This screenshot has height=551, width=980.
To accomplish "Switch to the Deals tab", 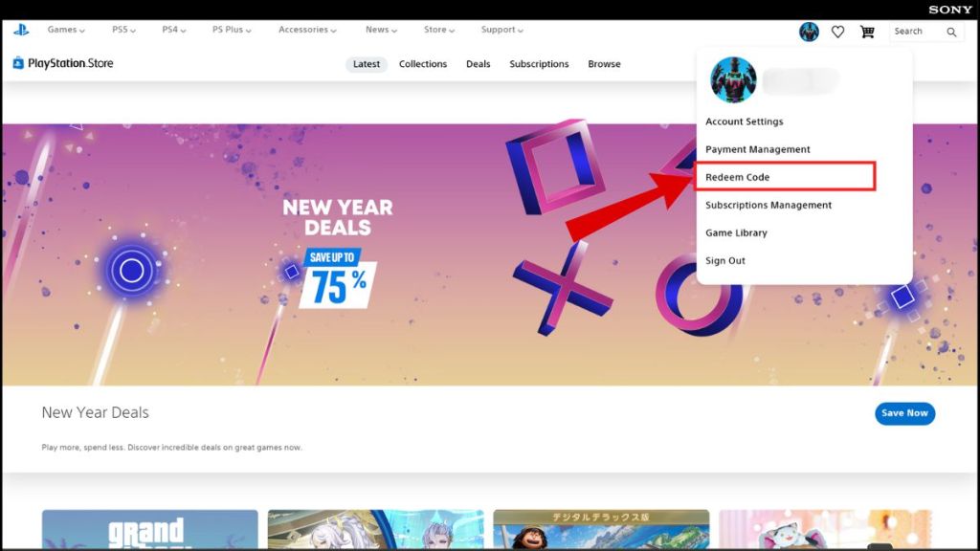I will coord(478,64).
